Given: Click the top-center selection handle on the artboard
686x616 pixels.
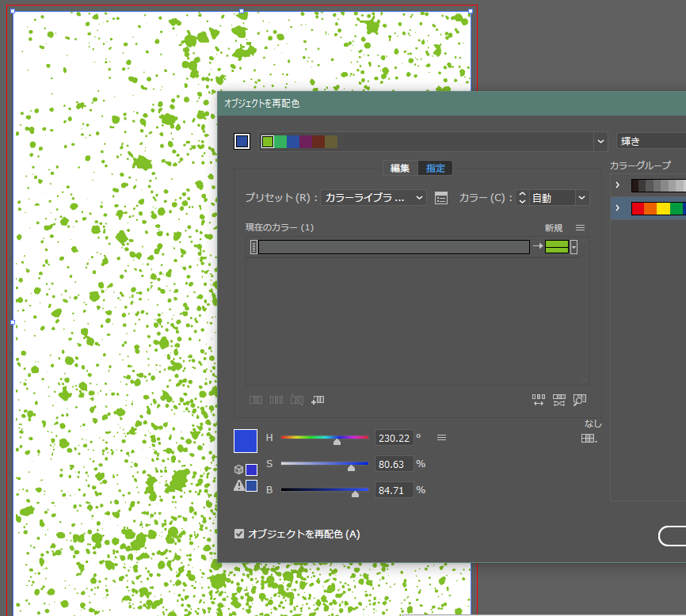Looking at the screenshot, I should [242, 11].
